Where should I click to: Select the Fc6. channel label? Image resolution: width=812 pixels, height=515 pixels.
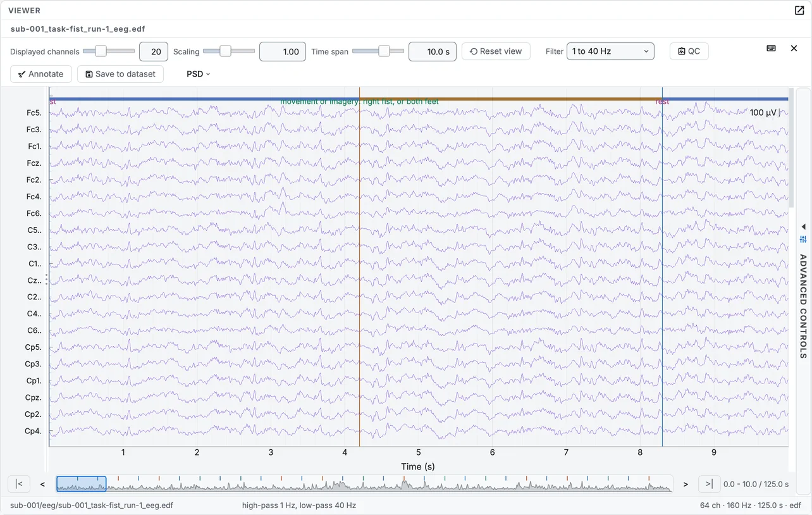point(34,213)
